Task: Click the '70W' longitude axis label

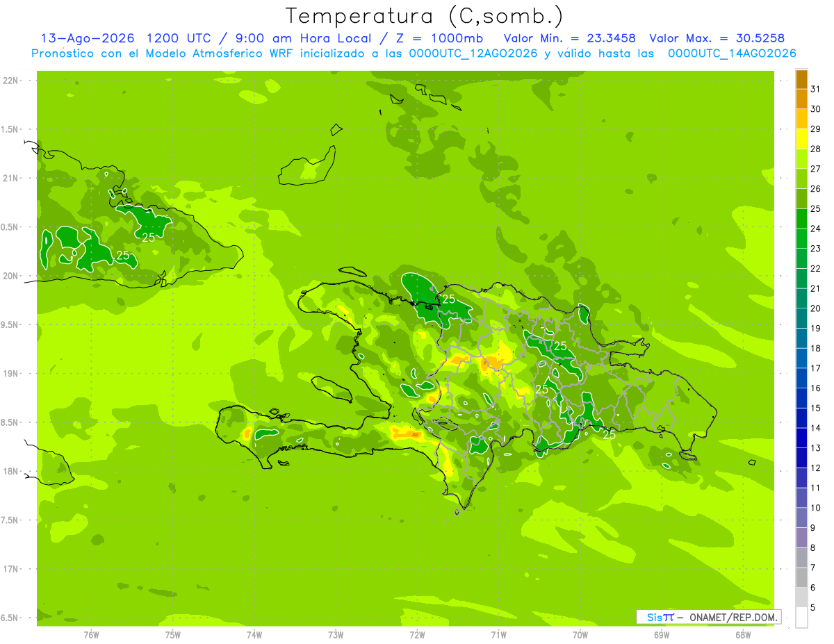Action: pyautogui.click(x=580, y=635)
